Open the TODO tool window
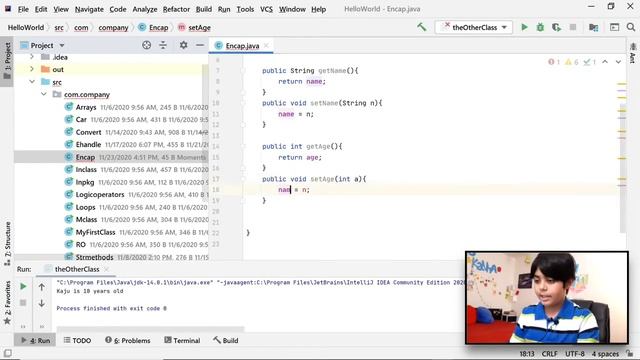Image resolution: width=640 pixels, height=360 pixels. [x=77, y=340]
